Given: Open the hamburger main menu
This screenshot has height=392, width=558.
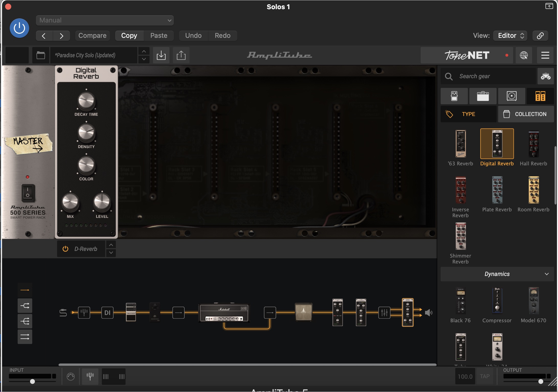Looking at the screenshot, I should 545,55.
